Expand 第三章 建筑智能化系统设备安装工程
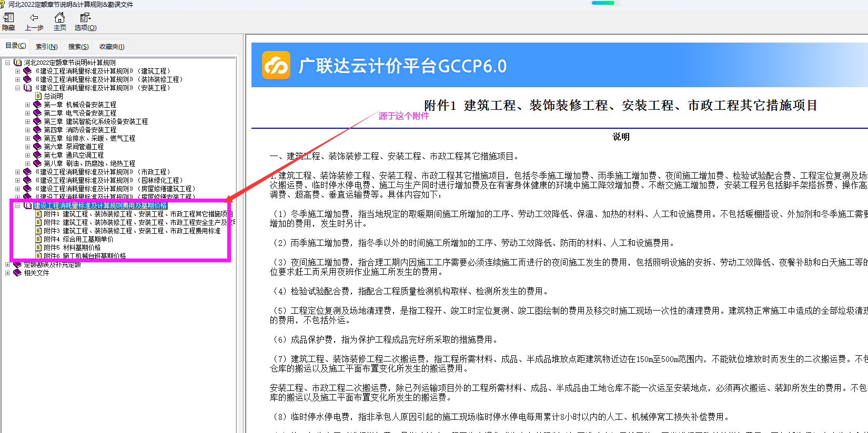Screen dimensions: 868x433 point(27,121)
